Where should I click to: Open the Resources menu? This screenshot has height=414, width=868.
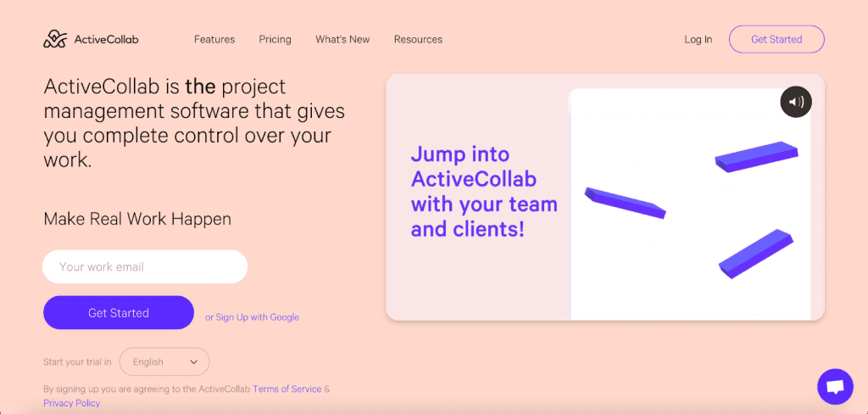click(418, 39)
